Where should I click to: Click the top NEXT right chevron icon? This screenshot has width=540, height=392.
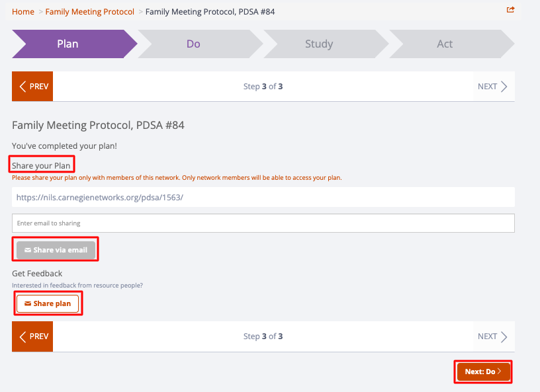pos(504,87)
